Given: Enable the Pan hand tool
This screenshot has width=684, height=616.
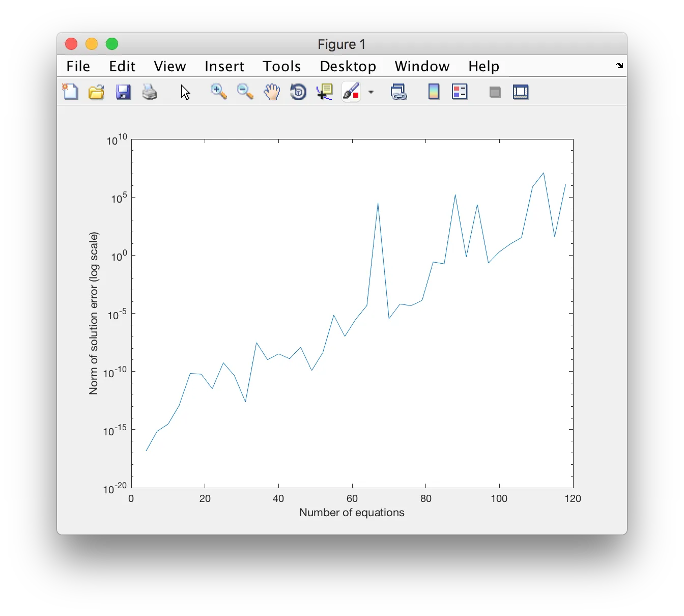Looking at the screenshot, I should click(x=272, y=92).
